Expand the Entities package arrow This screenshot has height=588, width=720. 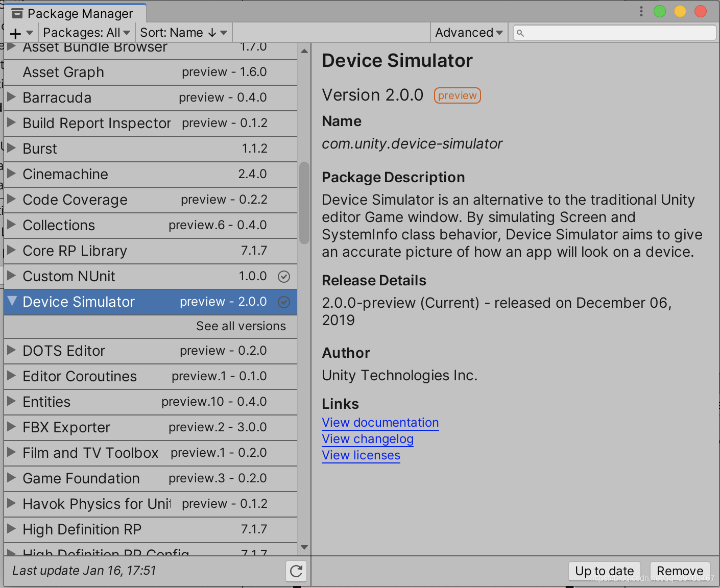11,401
